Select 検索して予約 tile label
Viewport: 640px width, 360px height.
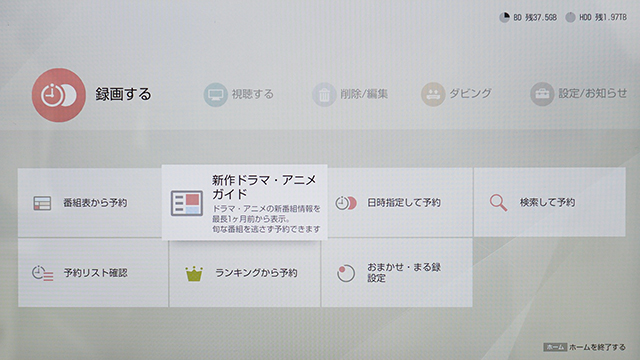pyautogui.click(x=547, y=202)
